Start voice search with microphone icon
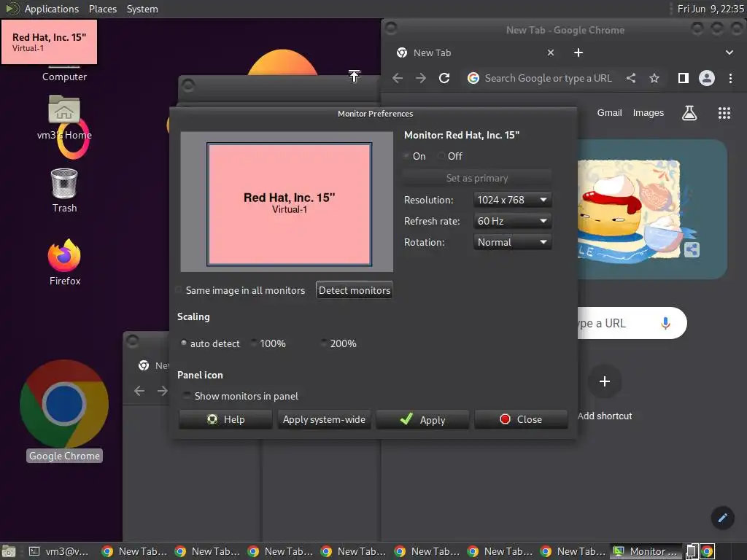747x560 pixels. click(665, 323)
